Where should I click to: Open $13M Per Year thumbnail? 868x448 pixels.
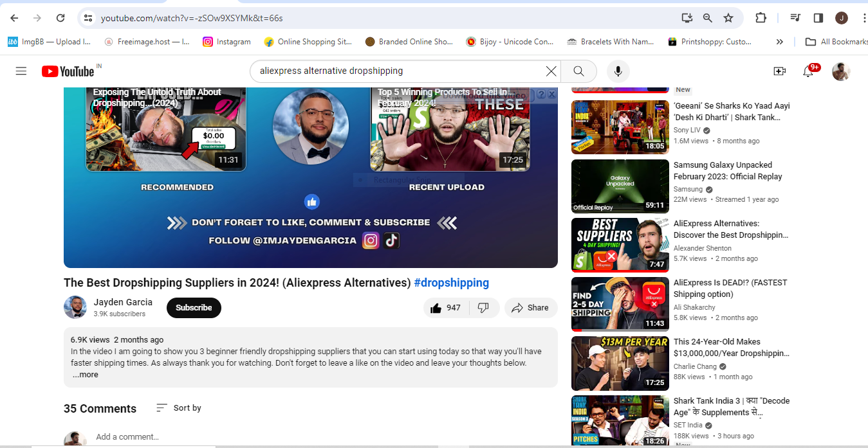coord(620,364)
